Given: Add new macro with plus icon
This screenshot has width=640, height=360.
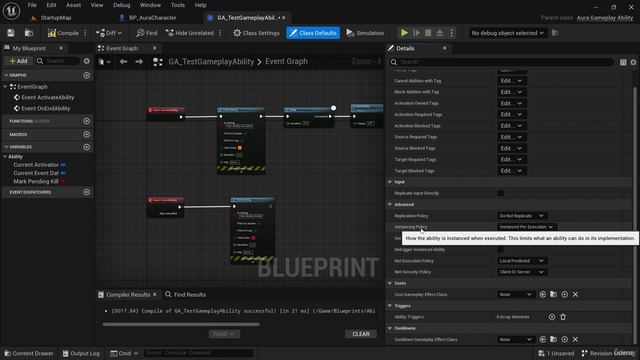Looking at the screenshot, I should point(87,134).
